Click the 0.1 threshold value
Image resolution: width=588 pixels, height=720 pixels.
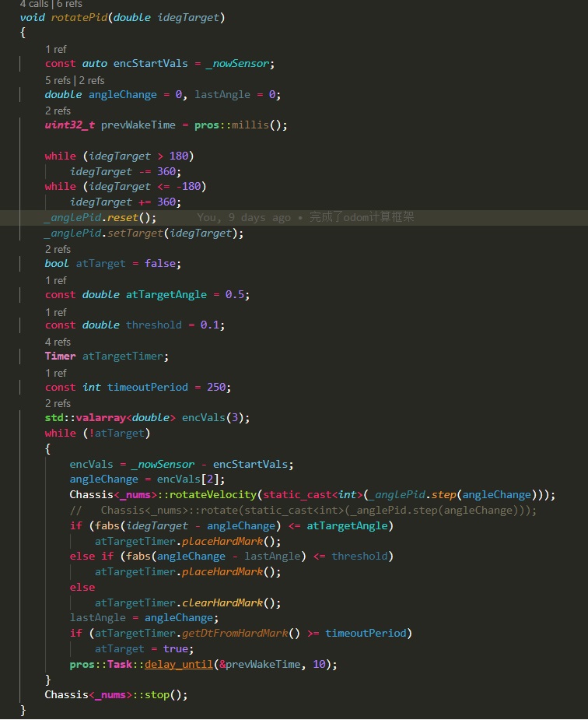tap(209, 325)
